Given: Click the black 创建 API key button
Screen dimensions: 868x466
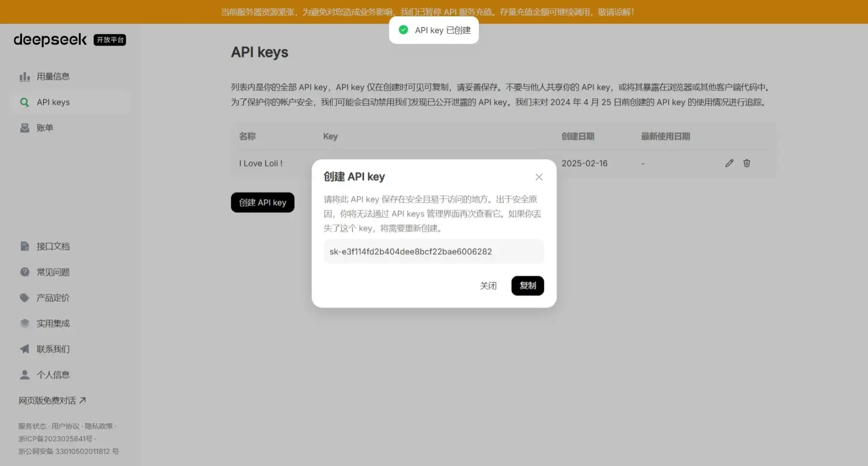Looking at the screenshot, I should coord(262,203).
